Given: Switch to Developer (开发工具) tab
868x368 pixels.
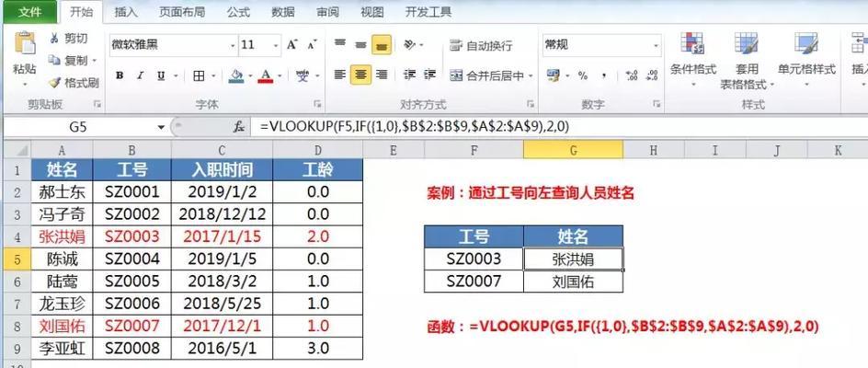Looking at the screenshot, I should pyautogui.click(x=428, y=12).
